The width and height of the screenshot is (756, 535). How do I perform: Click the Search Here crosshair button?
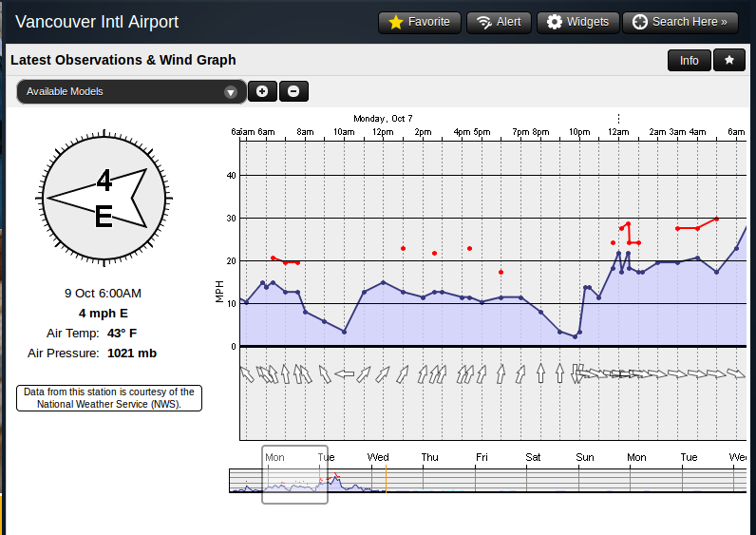tap(680, 22)
